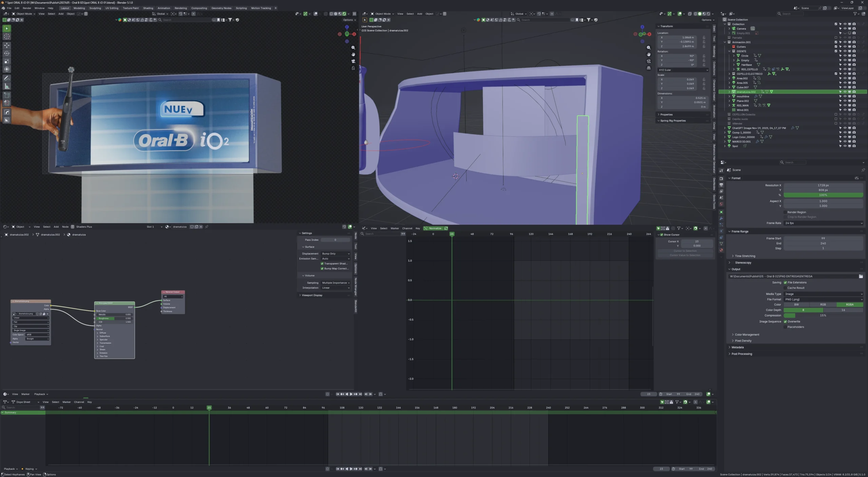Image resolution: width=868 pixels, height=477 pixels.
Task: Open the Render menu in top bar
Action: click(27, 8)
